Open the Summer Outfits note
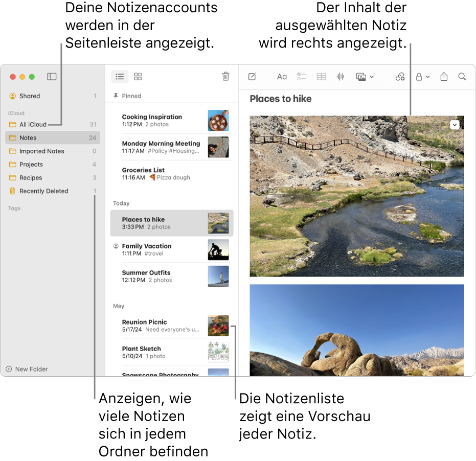This screenshot has height=461, width=476. pos(171,276)
